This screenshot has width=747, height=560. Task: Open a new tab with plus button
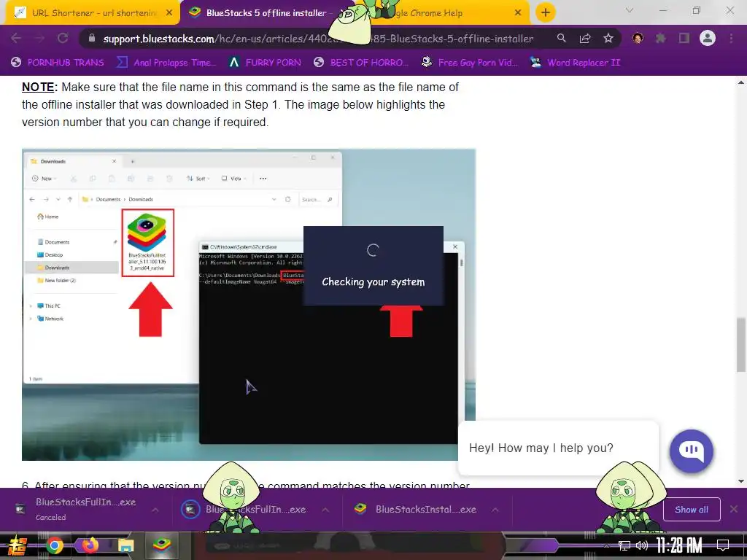(546, 12)
